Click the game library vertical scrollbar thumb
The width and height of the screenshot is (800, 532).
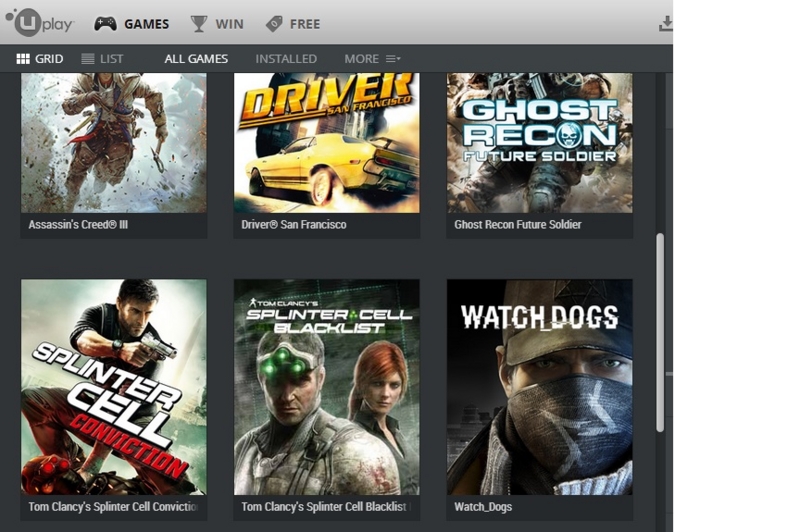tap(660, 333)
